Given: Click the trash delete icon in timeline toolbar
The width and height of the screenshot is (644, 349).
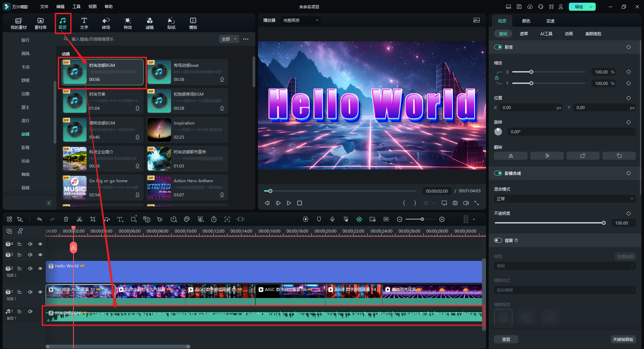Looking at the screenshot, I should pyautogui.click(x=66, y=219).
